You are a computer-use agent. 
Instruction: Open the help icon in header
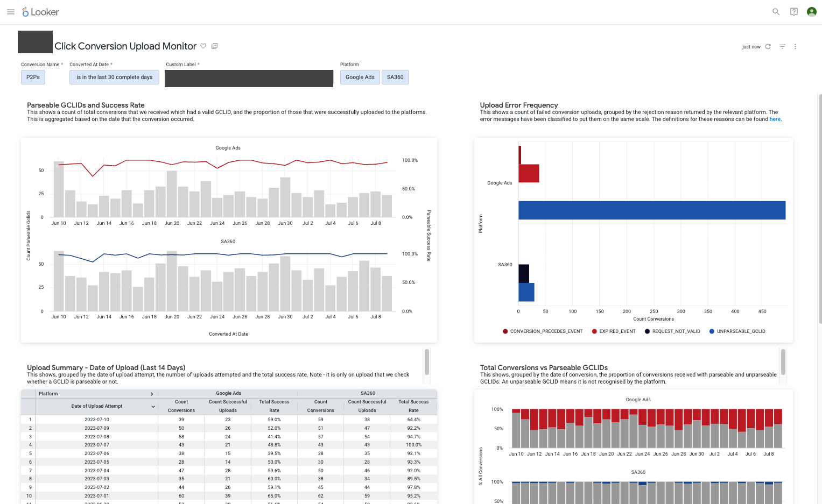point(794,12)
